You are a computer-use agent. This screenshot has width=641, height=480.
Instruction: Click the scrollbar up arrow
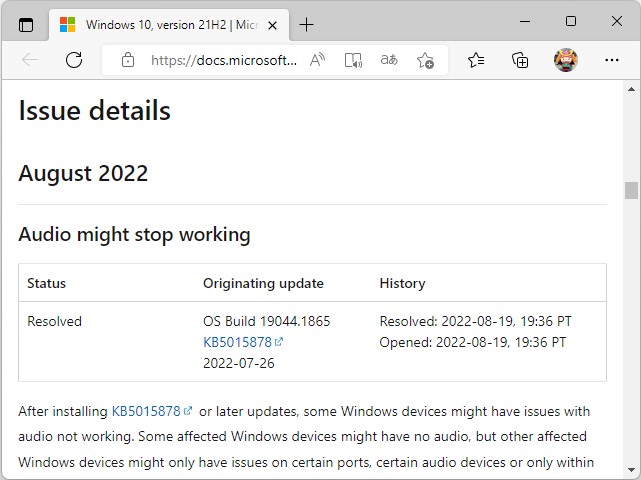coord(631,90)
